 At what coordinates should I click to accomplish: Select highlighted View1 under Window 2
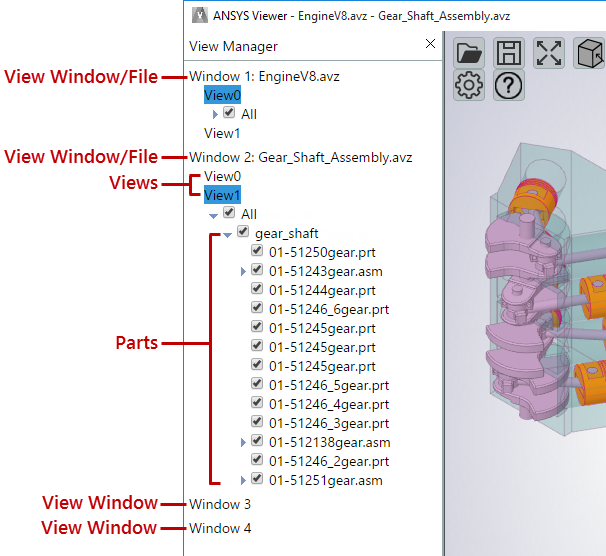click(222, 195)
